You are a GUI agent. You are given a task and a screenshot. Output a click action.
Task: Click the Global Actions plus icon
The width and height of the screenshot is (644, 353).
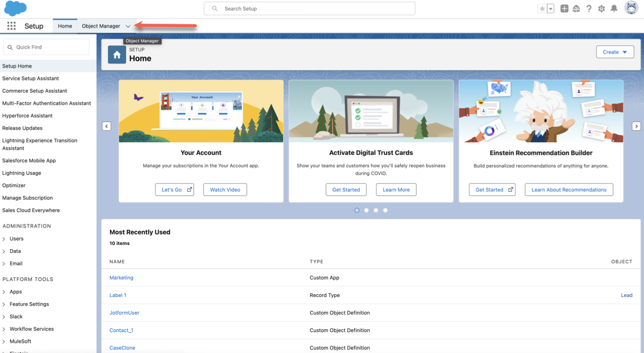(x=564, y=9)
